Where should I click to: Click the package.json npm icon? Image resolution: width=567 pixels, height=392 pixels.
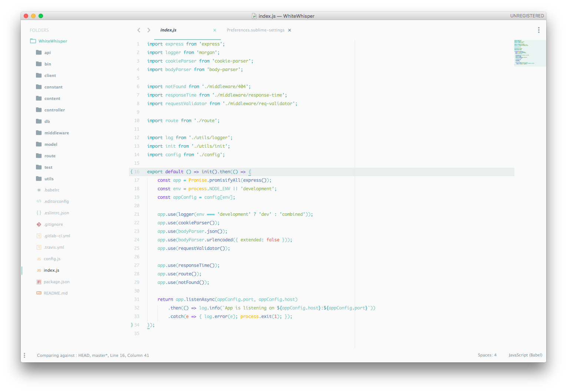point(39,282)
